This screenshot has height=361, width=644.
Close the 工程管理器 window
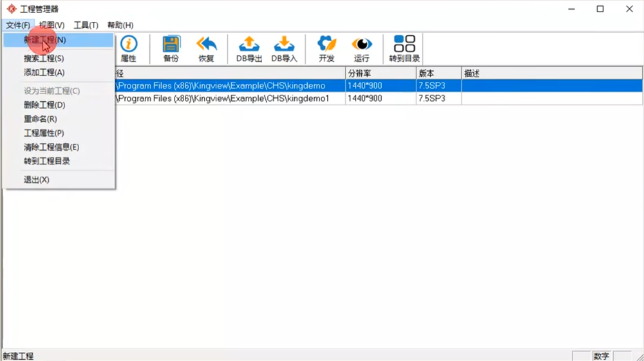click(629, 8)
